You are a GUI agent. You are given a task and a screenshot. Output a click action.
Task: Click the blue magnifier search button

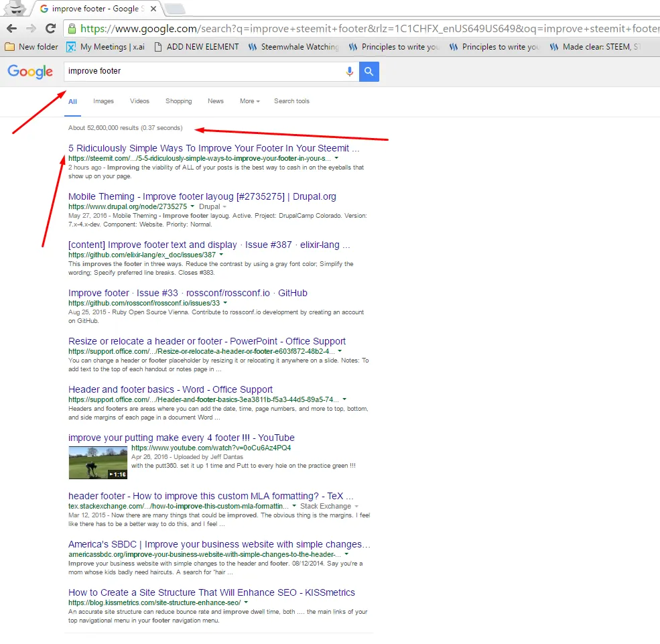coord(369,72)
